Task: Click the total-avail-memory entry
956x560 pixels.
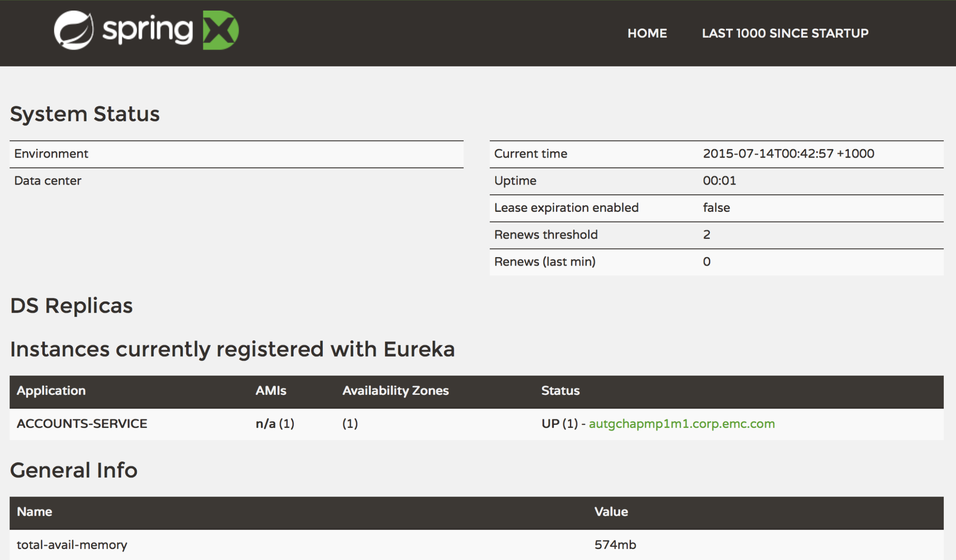Action: tap(72, 545)
